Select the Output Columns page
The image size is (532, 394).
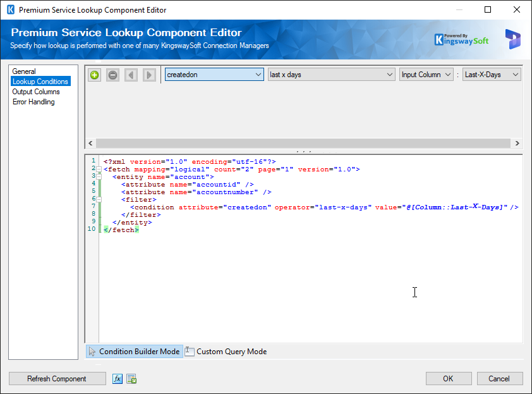[36, 92]
